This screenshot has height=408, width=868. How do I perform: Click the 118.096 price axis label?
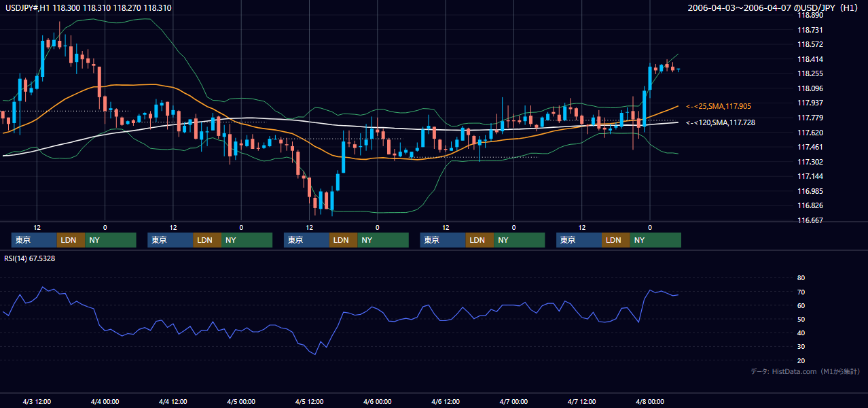click(x=810, y=88)
